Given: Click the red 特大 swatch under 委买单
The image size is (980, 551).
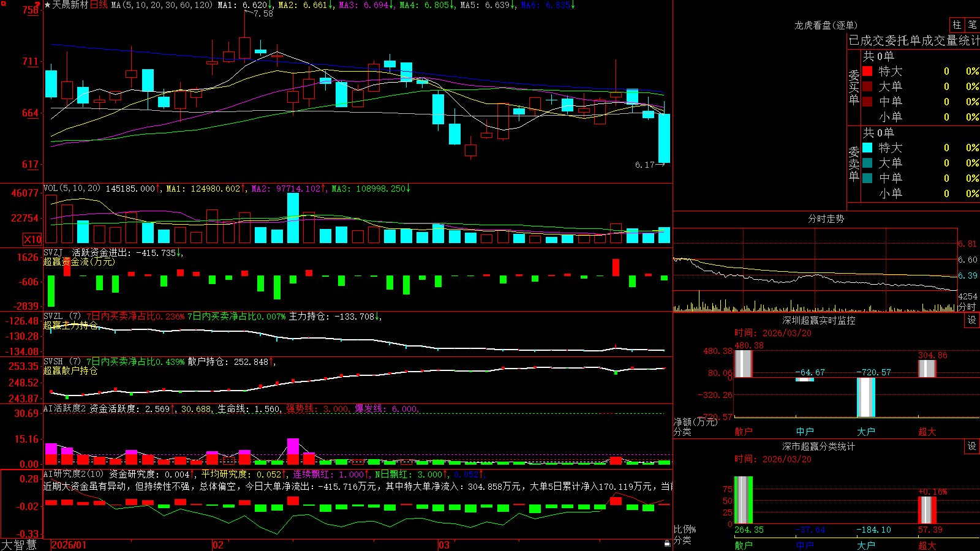Looking at the screenshot, I should 867,71.
